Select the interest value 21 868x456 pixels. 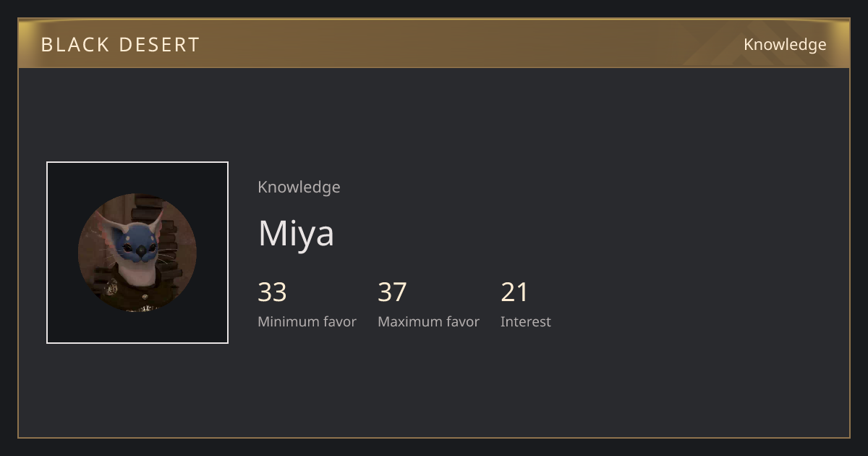pyautogui.click(x=515, y=292)
